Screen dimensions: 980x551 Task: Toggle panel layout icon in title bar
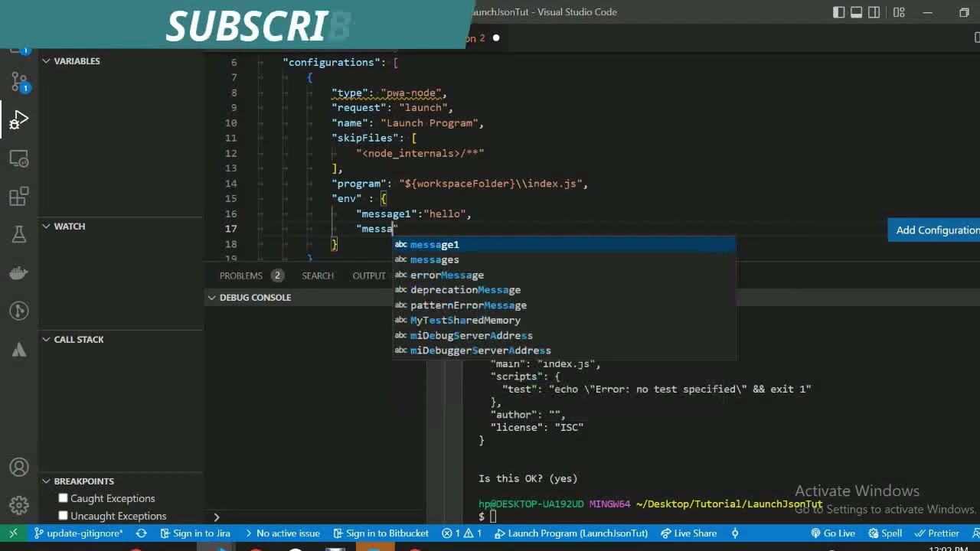(857, 12)
